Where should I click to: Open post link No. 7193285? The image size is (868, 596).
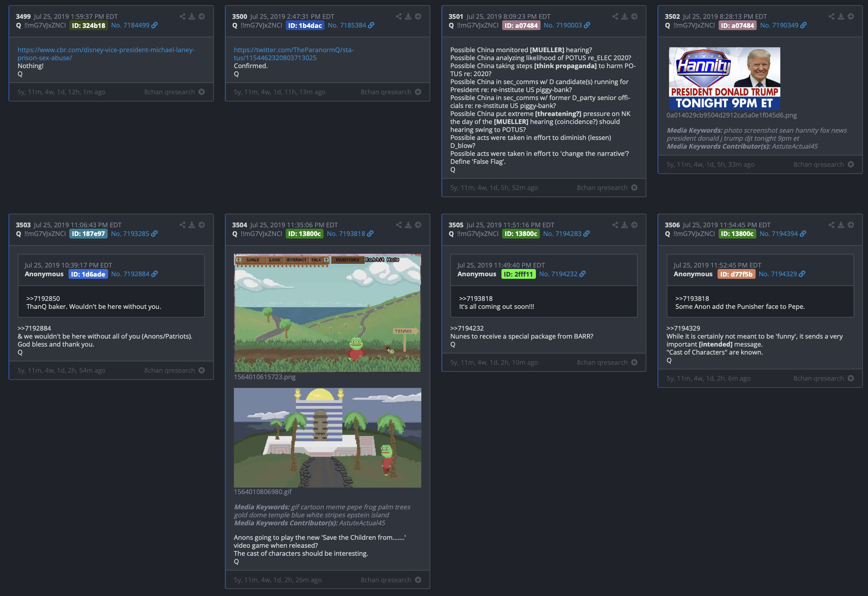click(x=134, y=234)
